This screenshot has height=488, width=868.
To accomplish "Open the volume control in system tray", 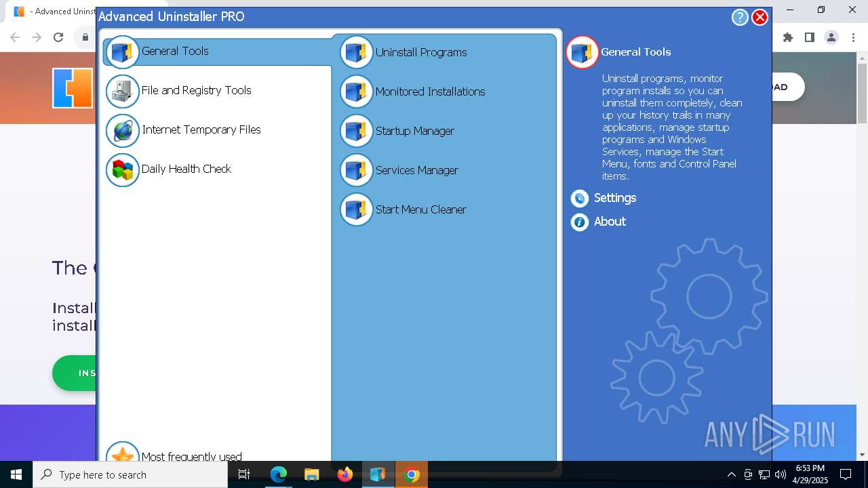I will 781,474.
